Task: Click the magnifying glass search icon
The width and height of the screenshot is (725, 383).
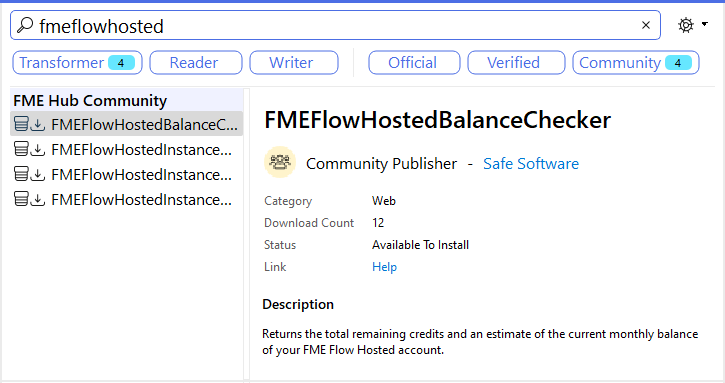Action: pos(25,25)
